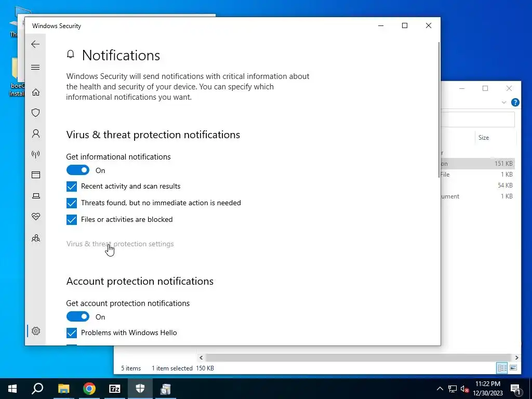532x399 pixels.
Task: Turn off Get informational notifications toggle
Action: click(x=78, y=170)
